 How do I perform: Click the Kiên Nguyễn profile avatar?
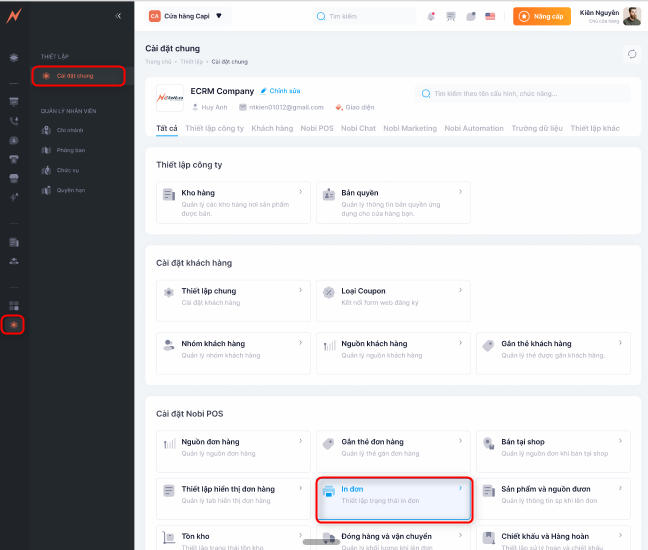tap(632, 16)
